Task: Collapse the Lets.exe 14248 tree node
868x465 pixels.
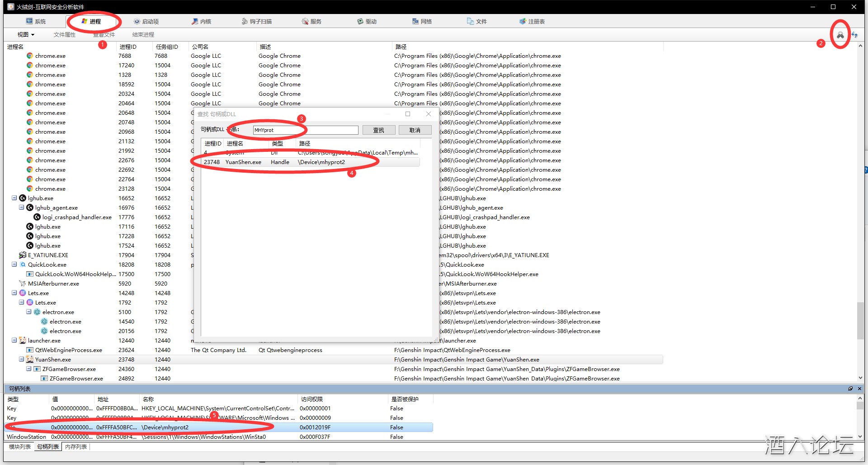Action: click(14, 293)
